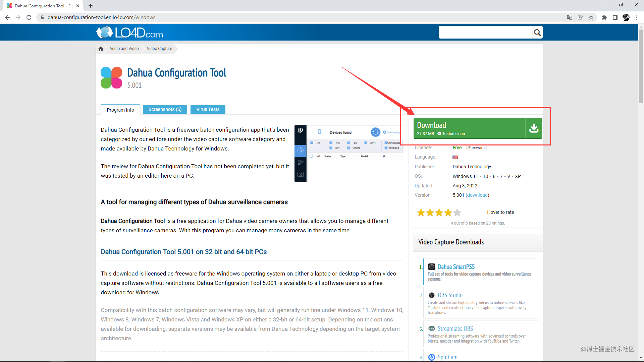Click the Freeware license tag
The height and width of the screenshot is (362, 644).
tap(476, 148)
